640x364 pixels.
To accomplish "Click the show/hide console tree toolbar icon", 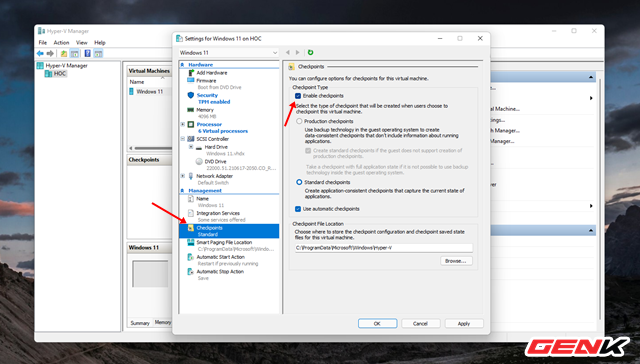I will 75,53.
